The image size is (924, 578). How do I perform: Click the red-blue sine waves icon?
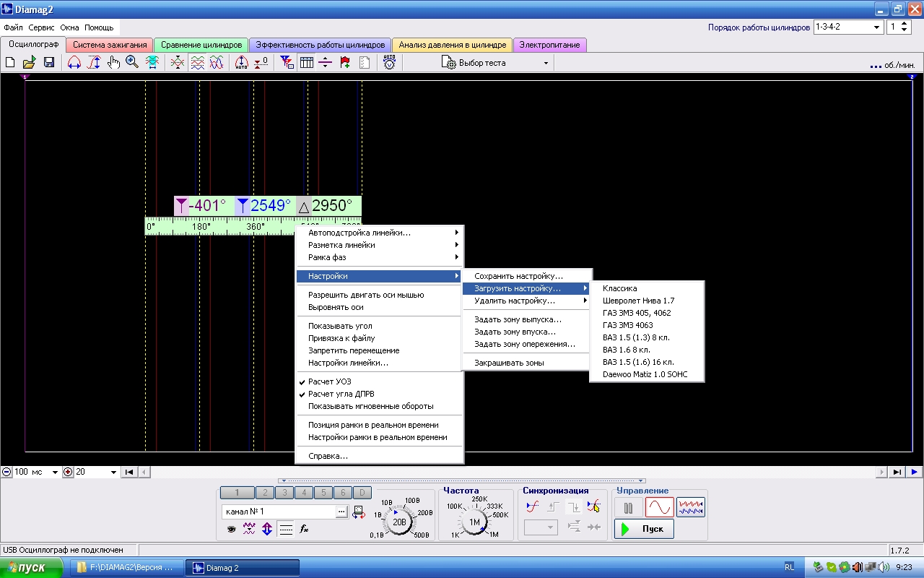click(216, 63)
